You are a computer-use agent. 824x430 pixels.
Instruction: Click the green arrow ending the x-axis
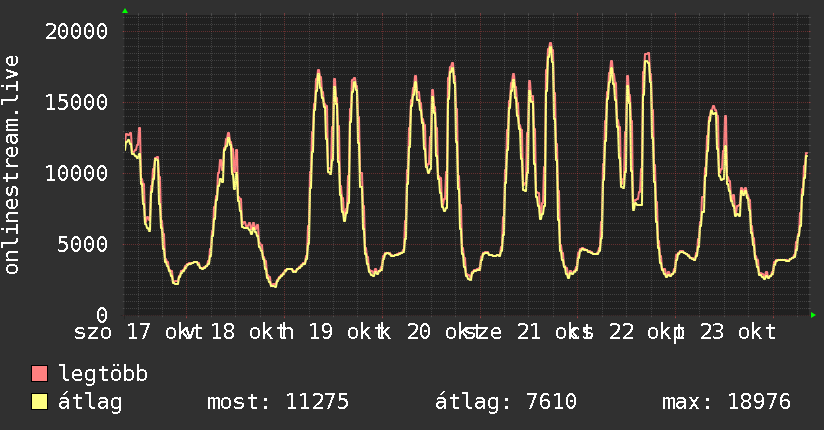pyautogui.click(x=813, y=315)
